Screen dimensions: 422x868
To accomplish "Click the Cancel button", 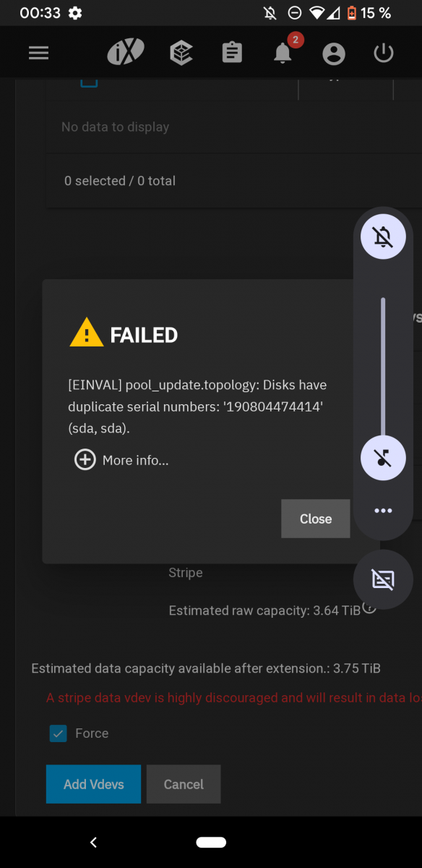I will [184, 784].
